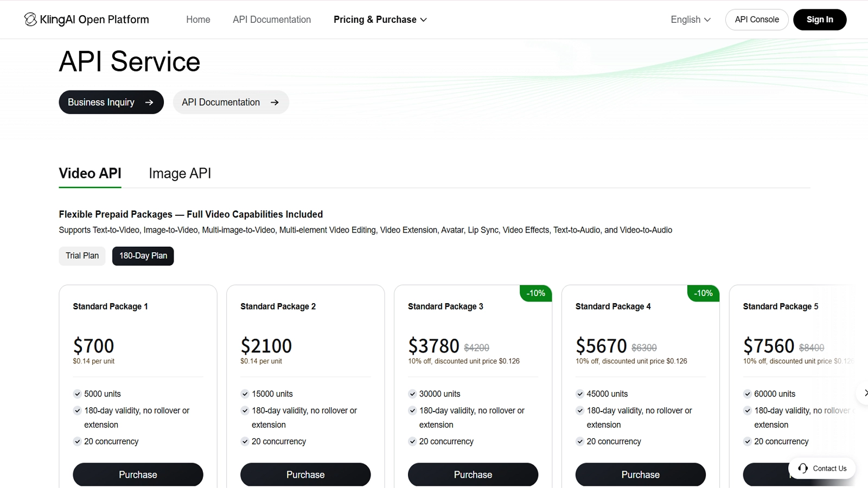Click Package 3's 20 concurrency checkmark
868x488 pixels.
coord(412,441)
